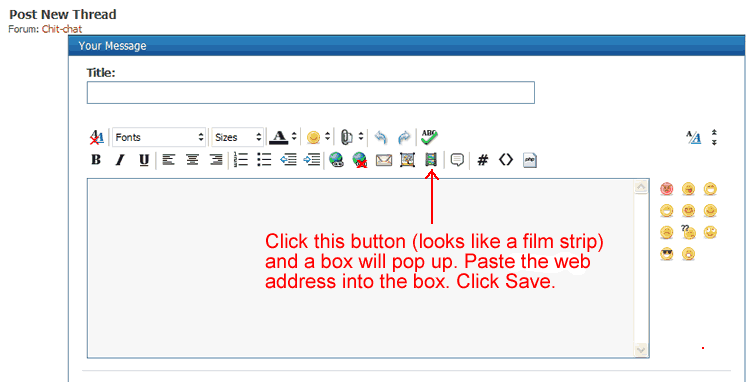Click the Remove Text Formatting icon
Viewport: 750px width, 382px height.
tap(97, 138)
